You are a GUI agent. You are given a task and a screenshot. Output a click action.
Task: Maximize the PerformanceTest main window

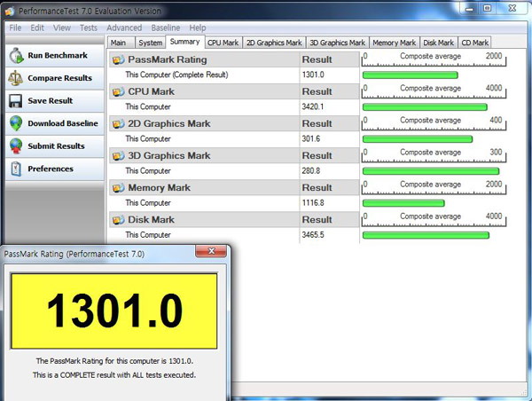click(x=487, y=9)
